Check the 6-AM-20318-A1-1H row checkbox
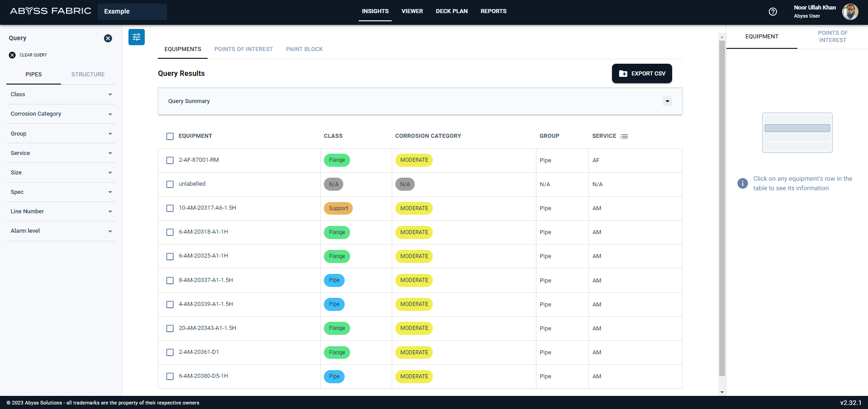Image resolution: width=868 pixels, height=409 pixels. click(170, 232)
